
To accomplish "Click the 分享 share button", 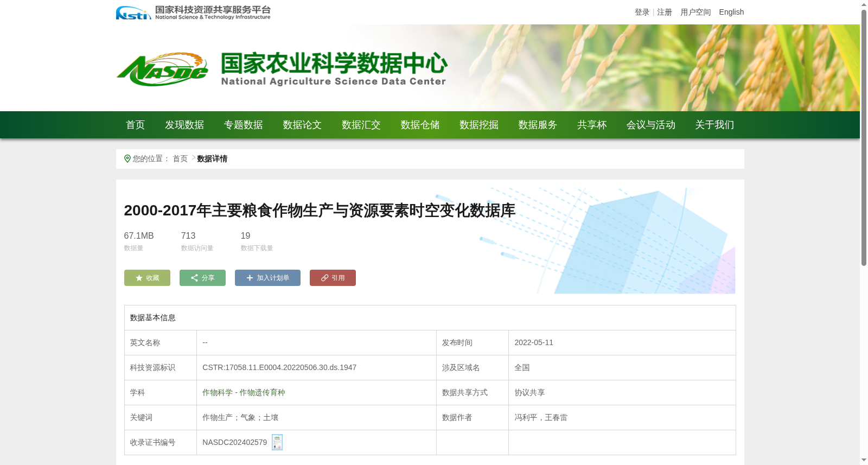I will tap(202, 278).
